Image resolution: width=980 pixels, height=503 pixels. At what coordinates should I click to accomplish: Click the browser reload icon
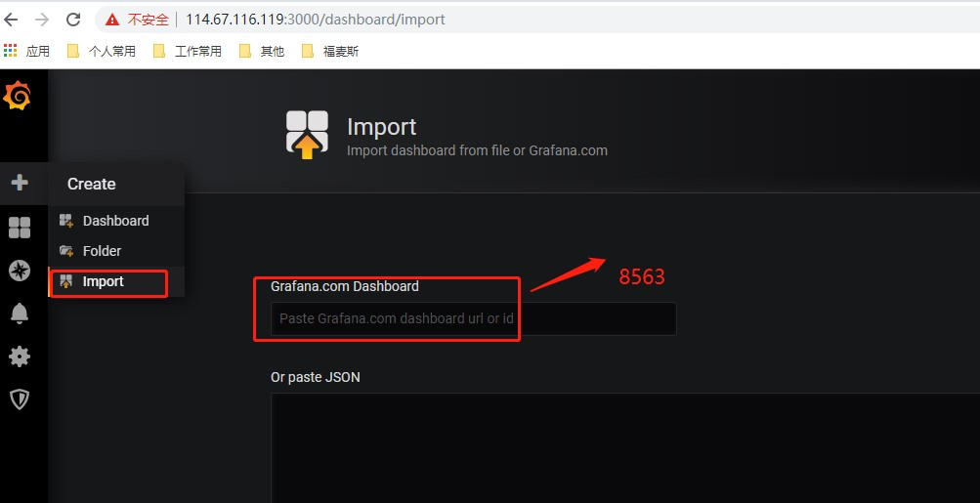click(x=73, y=20)
